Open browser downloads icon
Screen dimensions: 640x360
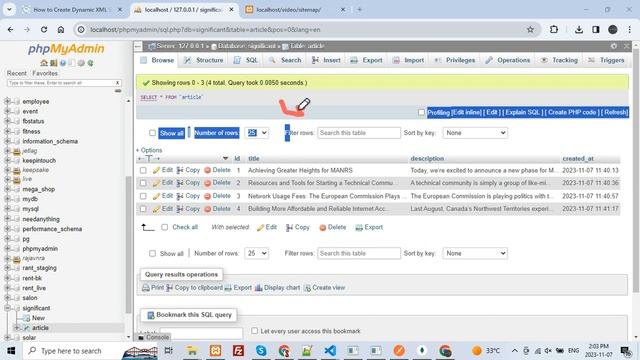tap(579, 29)
